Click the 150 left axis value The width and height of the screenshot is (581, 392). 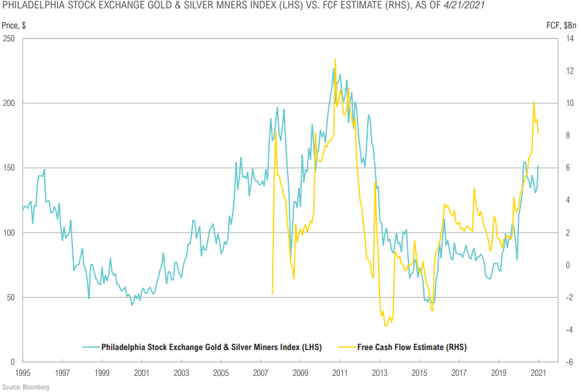pos(9,168)
